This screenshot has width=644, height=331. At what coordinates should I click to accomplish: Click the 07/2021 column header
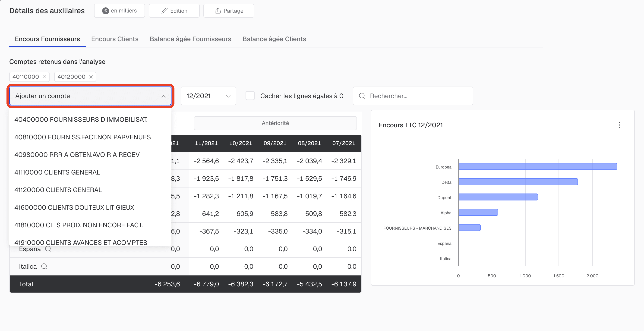pyautogui.click(x=344, y=143)
